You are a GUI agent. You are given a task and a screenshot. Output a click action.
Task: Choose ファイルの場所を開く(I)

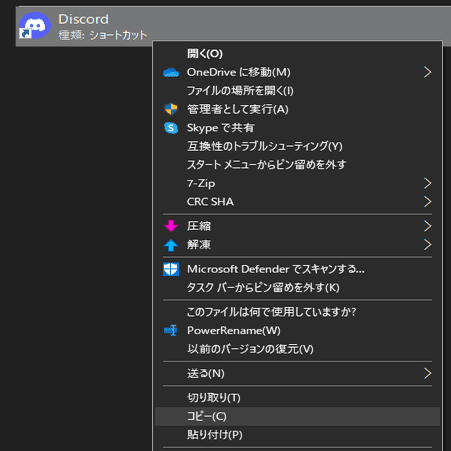(297, 91)
